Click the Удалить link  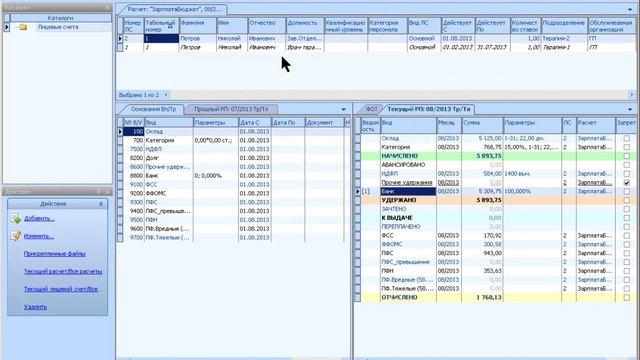[35, 307]
